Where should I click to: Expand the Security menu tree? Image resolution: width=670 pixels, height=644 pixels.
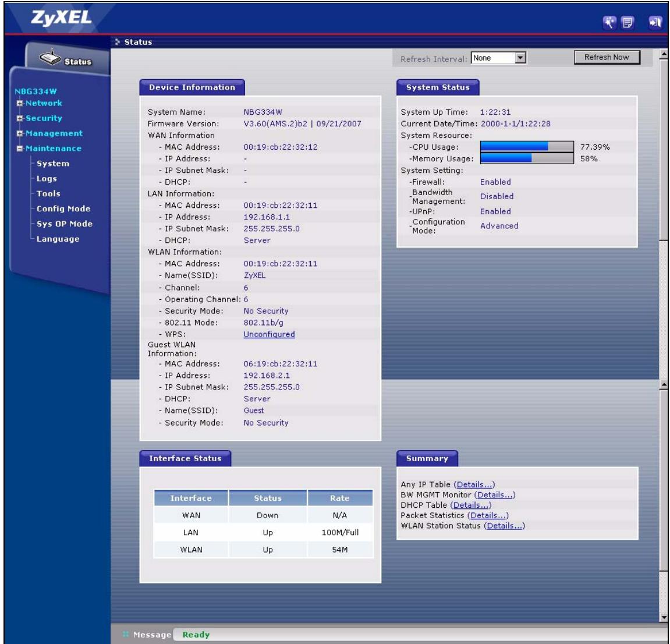[20, 118]
